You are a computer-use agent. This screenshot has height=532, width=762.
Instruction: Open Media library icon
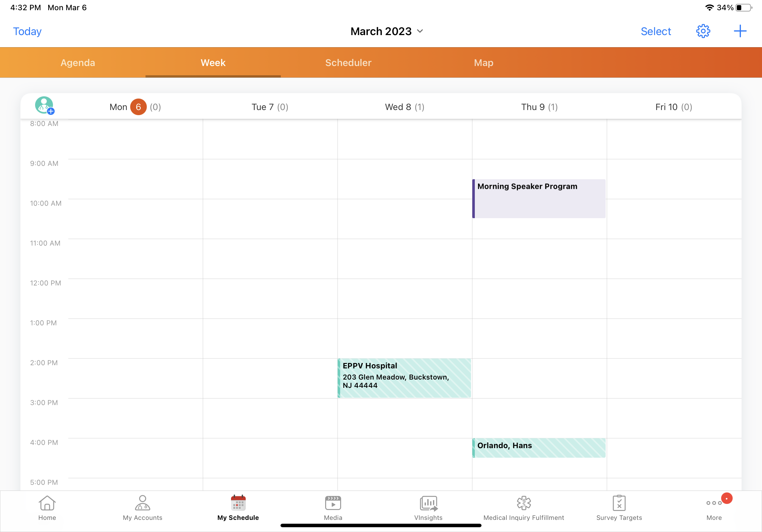(x=333, y=508)
